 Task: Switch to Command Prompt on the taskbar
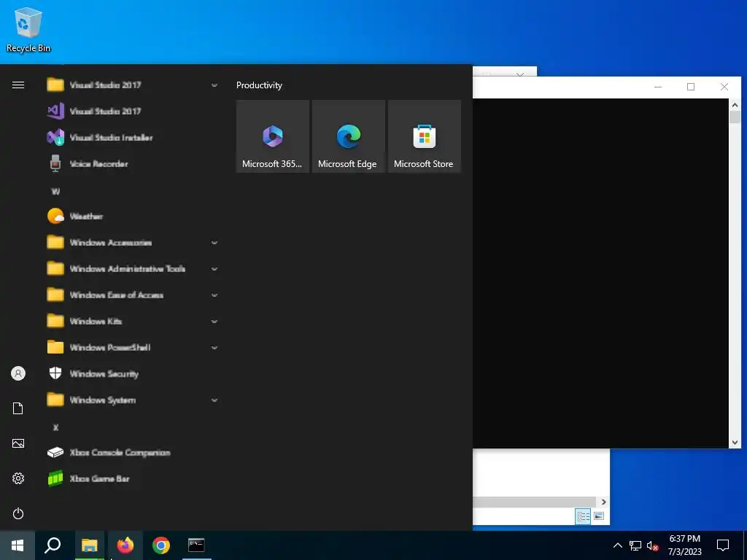coord(196,545)
